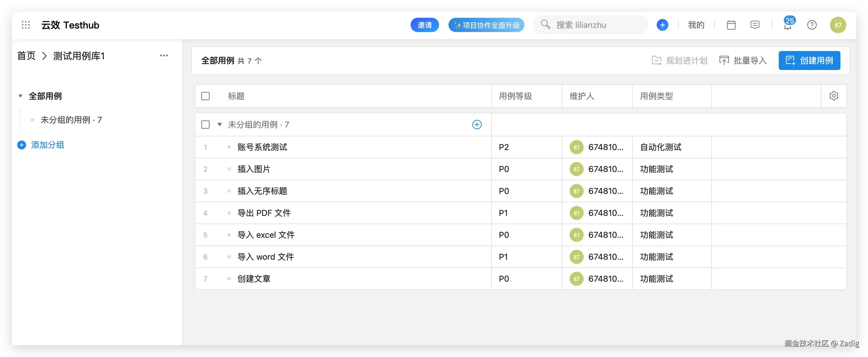Image resolution: width=868 pixels, height=357 pixels.
Task: Toggle the select-all checkbox in table header
Action: pyautogui.click(x=205, y=96)
